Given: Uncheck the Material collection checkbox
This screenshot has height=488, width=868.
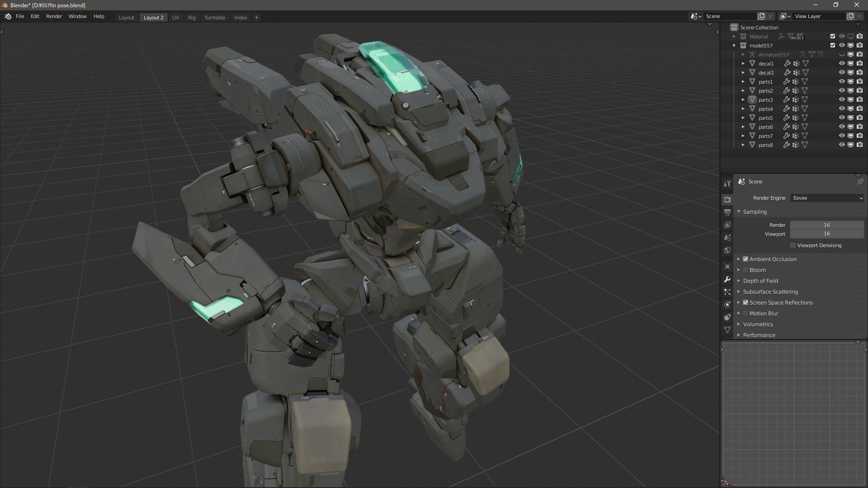Looking at the screenshot, I should point(833,37).
